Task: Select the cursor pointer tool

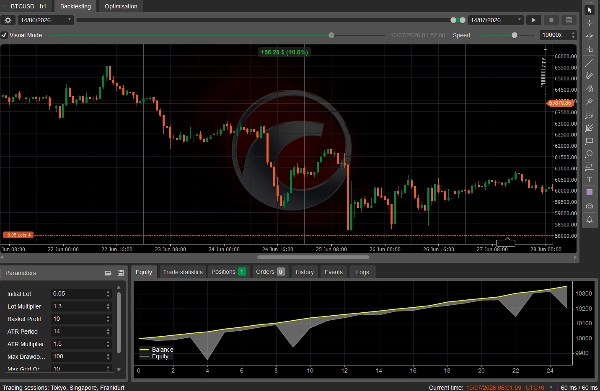Action: coord(589,10)
